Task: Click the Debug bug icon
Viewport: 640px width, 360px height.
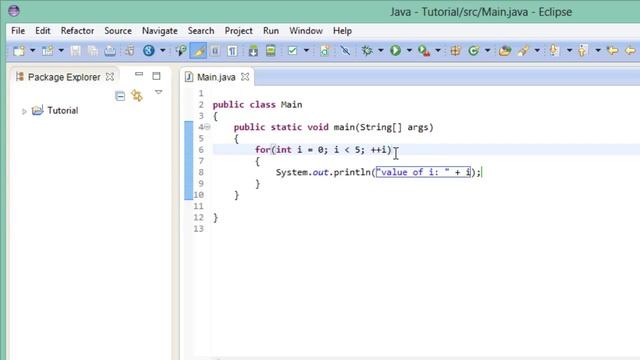Action: click(367, 51)
